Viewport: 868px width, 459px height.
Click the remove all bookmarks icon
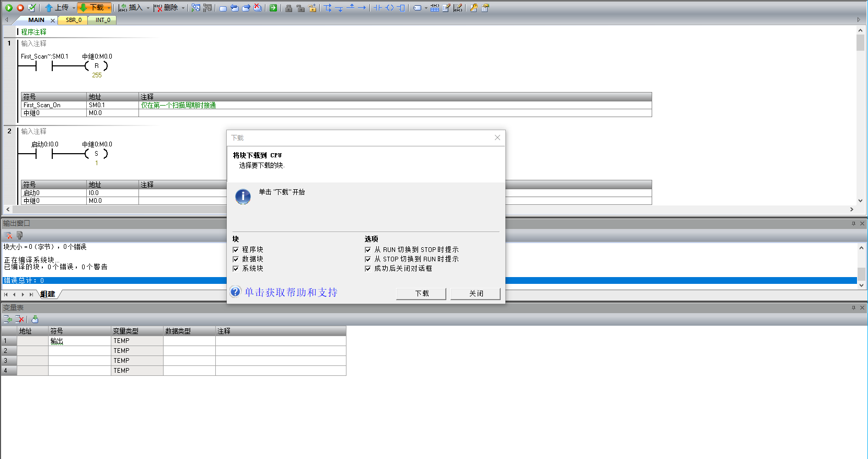pyautogui.click(x=258, y=8)
